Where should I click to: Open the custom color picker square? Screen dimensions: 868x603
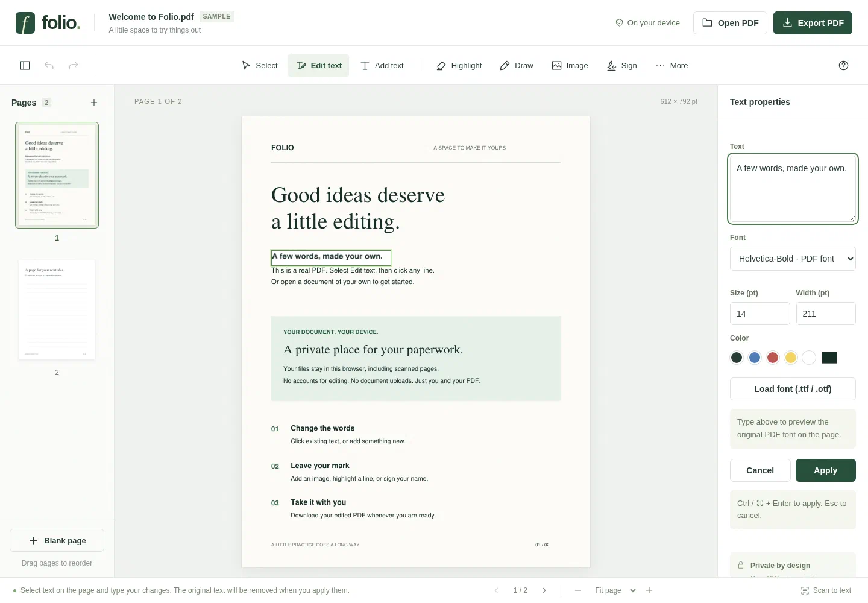(829, 358)
